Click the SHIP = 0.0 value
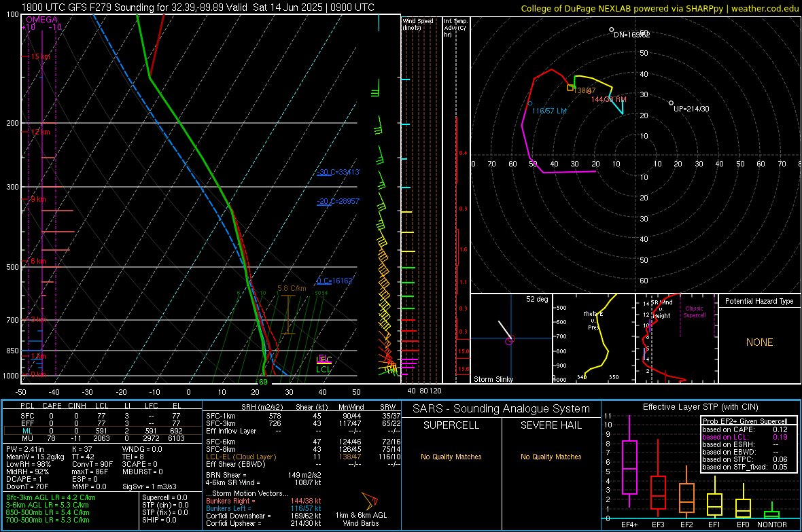The image size is (802, 532). tap(159, 520)
